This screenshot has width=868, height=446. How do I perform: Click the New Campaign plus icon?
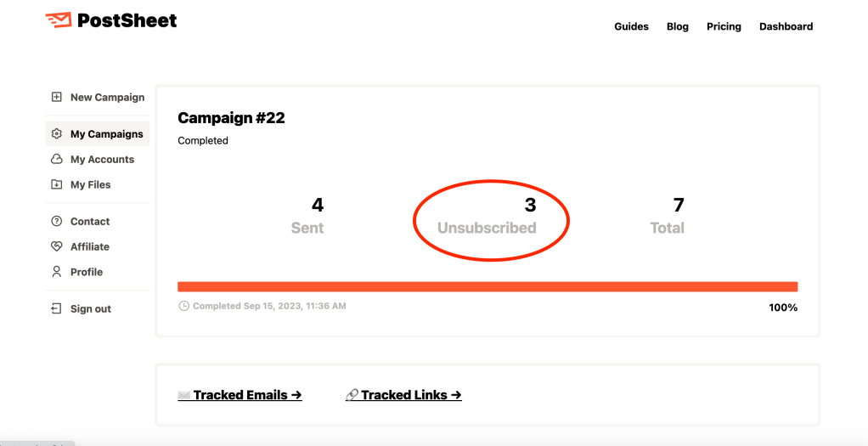tap(57, 98)
